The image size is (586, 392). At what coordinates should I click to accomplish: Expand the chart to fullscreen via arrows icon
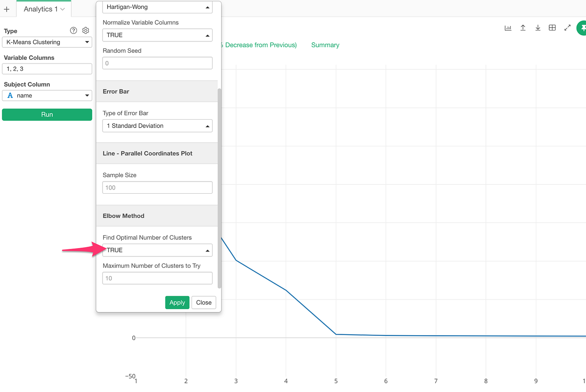(x=567, y=28)
